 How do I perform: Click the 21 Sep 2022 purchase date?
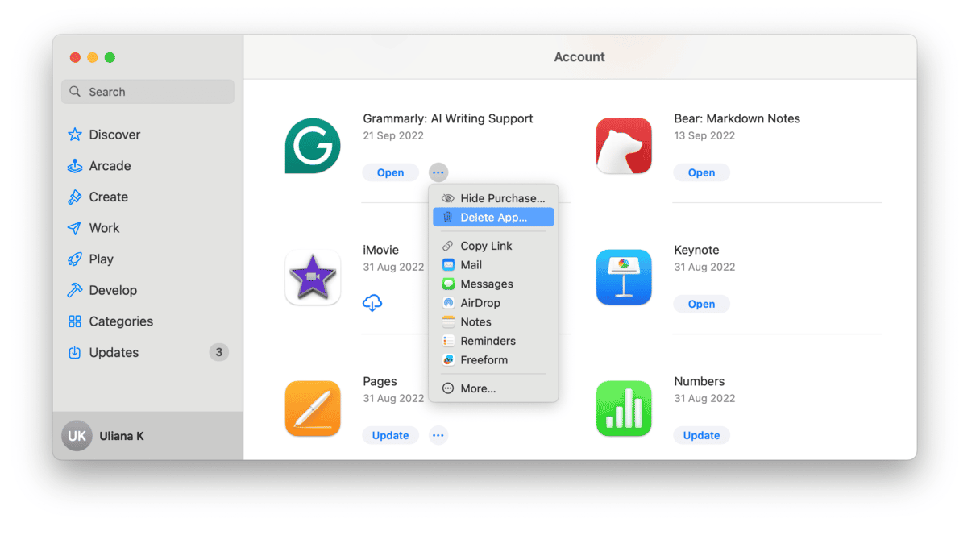[x=393, y=135]
